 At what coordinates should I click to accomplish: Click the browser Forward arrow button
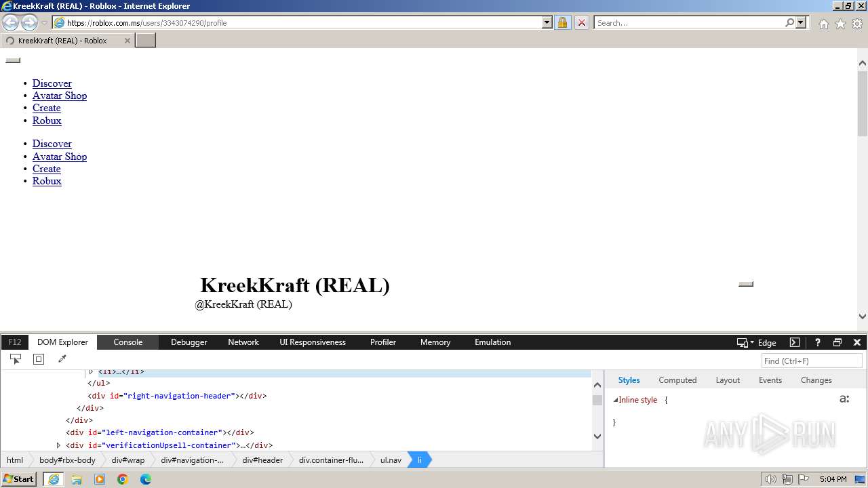[29, 22]
